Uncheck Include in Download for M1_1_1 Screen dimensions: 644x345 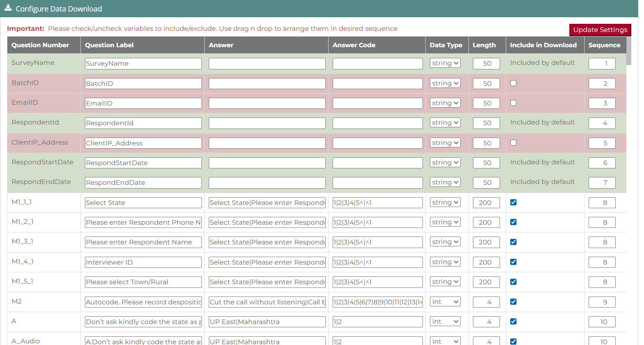click(x=513, y=202)
